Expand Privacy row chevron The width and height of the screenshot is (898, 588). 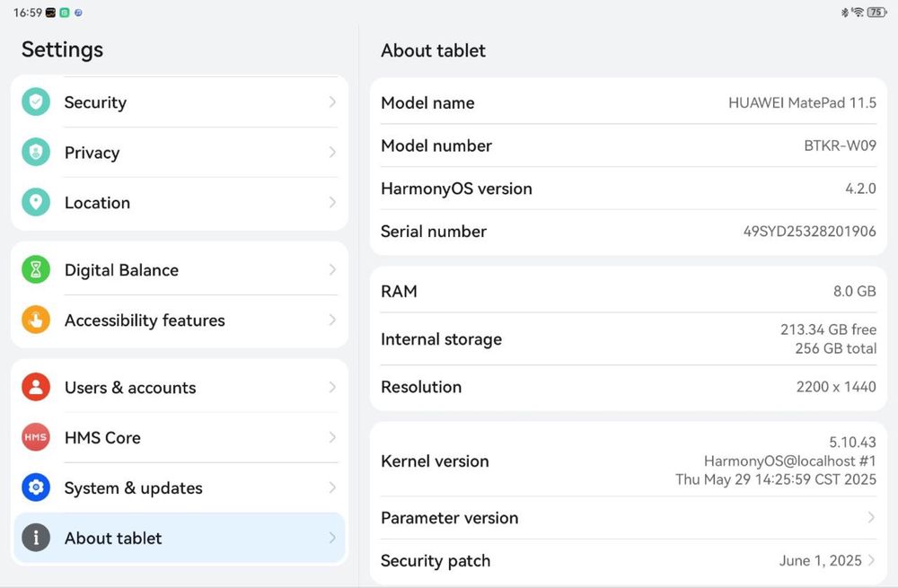(332, 153)
